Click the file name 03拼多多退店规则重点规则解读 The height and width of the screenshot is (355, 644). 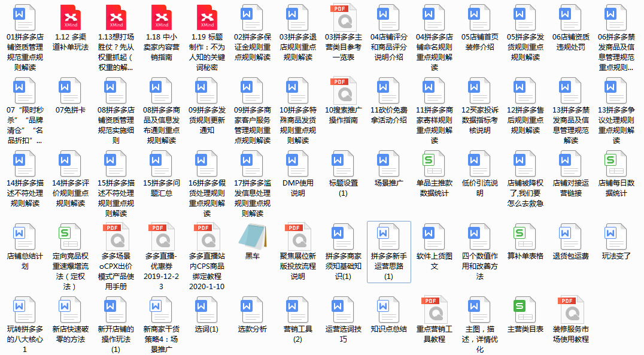298,47
